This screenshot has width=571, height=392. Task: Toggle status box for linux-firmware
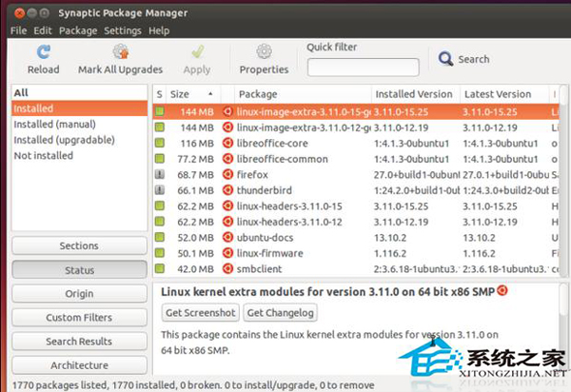point(160,252)
